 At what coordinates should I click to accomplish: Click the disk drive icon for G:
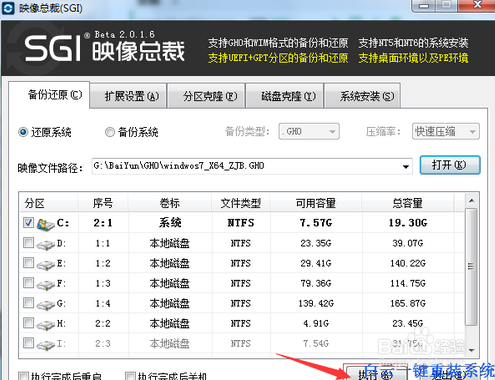point(46,305)
